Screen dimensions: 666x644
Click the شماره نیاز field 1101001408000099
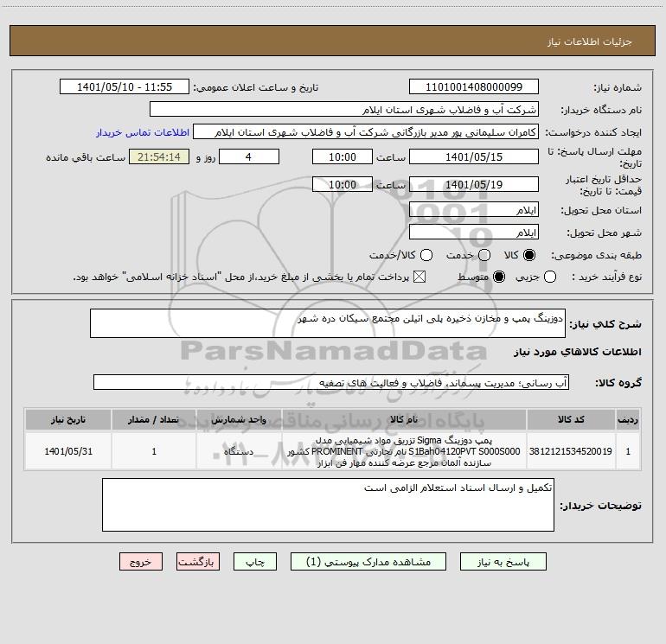point(474,87)
